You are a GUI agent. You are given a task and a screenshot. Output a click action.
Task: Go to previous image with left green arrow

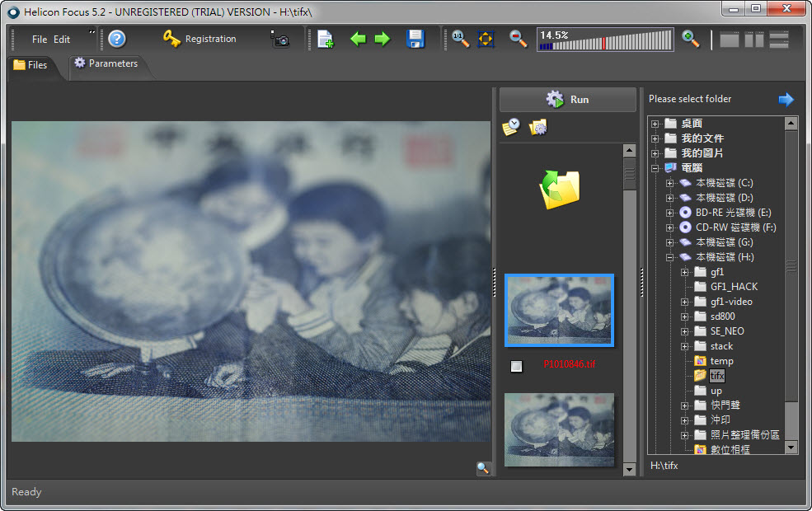pos(358,39)
